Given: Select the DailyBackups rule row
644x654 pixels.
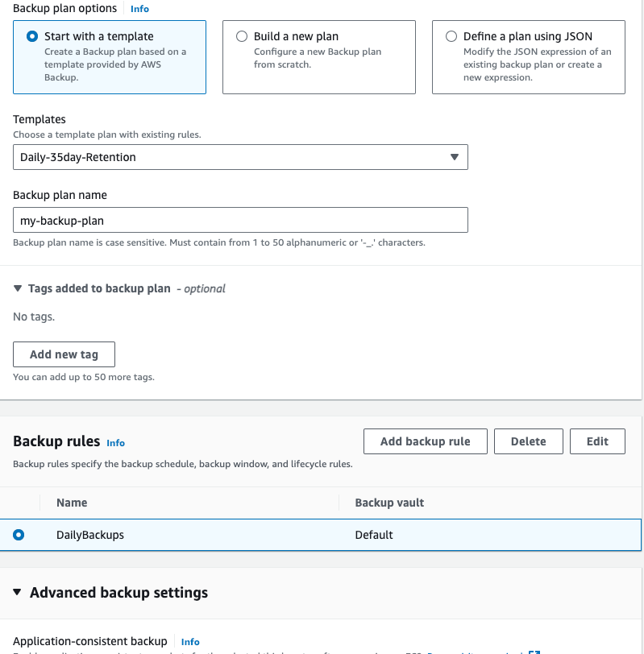Looking at the screenshot, I should (x=18, y=534).
